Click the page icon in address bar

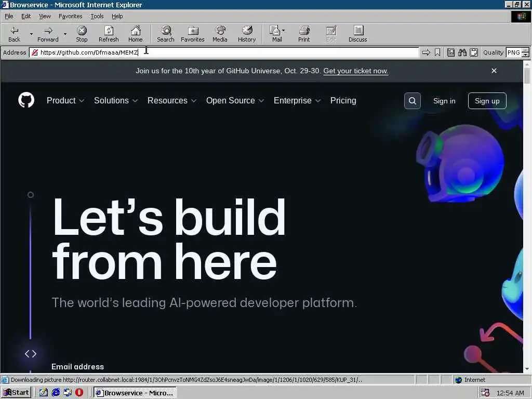coord(35,52)
